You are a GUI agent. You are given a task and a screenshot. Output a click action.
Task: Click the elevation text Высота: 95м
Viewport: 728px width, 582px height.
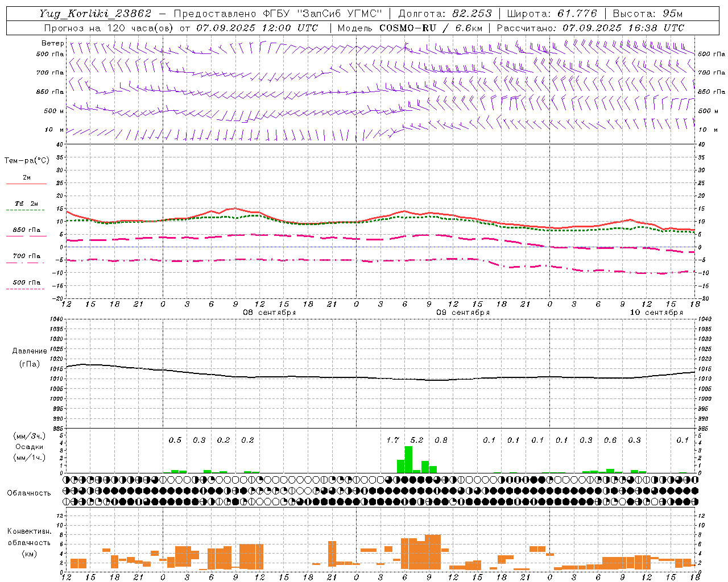click(648, 14)
